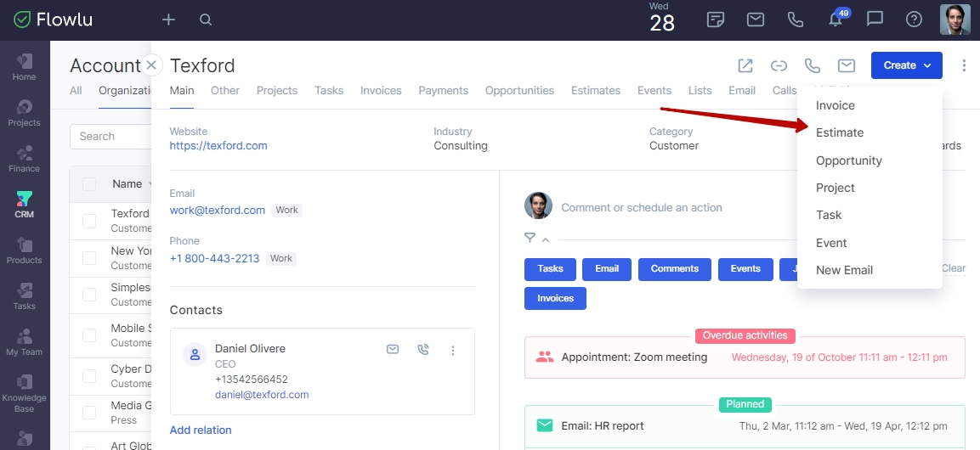Click Comment or schedule an action field

[641, 208]
